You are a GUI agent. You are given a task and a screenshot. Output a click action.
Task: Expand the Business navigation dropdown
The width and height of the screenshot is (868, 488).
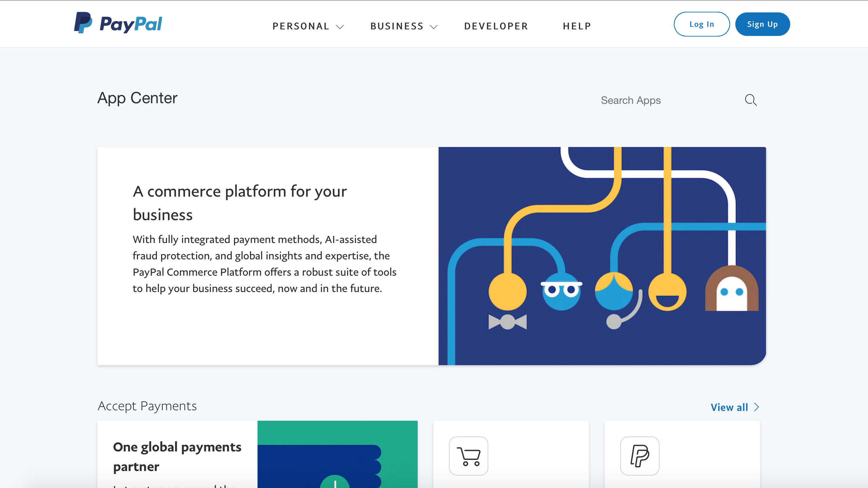(x=404, y=25)
